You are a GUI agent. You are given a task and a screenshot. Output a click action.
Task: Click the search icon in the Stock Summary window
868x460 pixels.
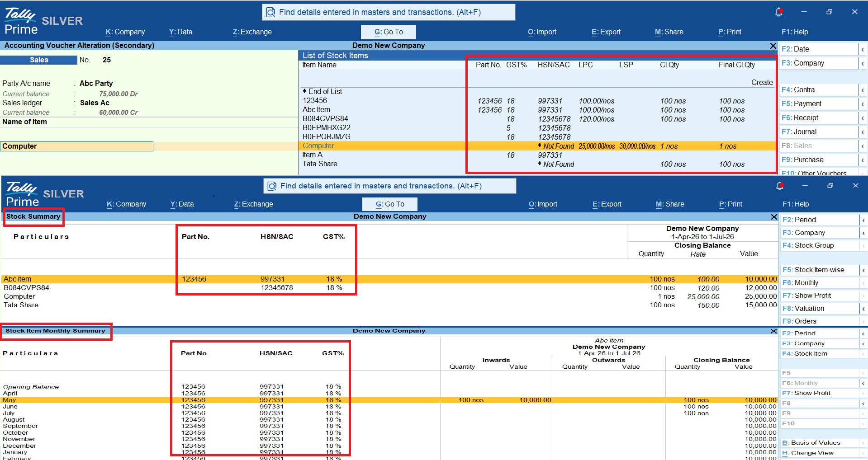tap(272, 186)
